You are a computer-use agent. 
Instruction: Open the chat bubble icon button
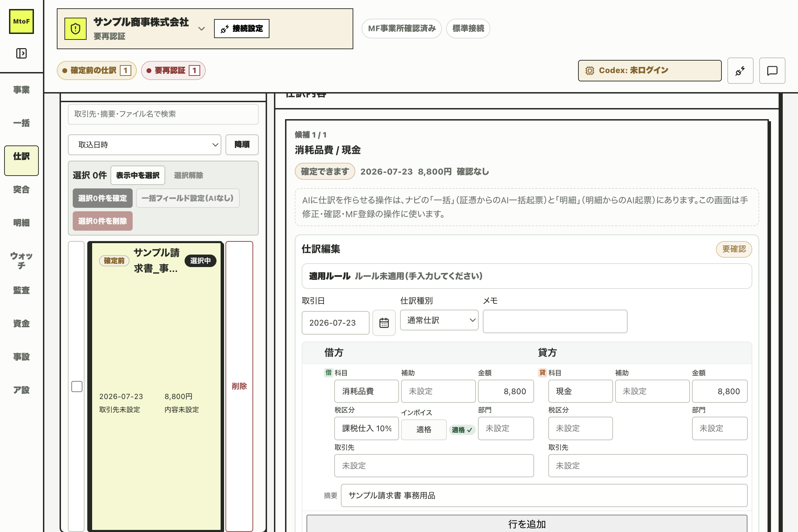coord(772,71)
